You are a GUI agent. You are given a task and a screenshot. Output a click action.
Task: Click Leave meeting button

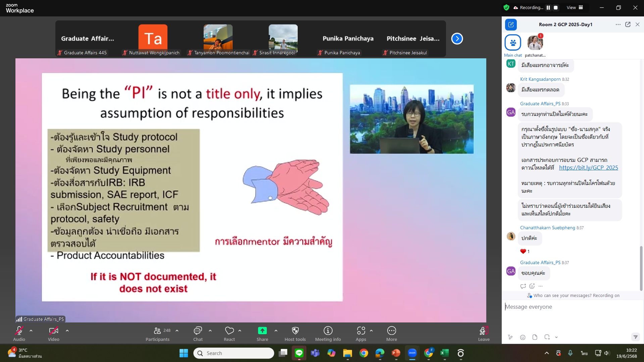point(484,334)
